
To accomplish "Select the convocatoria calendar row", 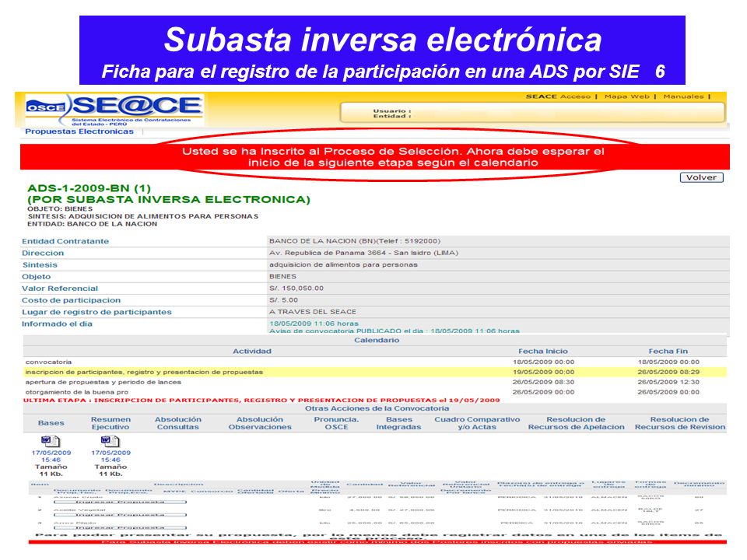I will click(375, 362).
